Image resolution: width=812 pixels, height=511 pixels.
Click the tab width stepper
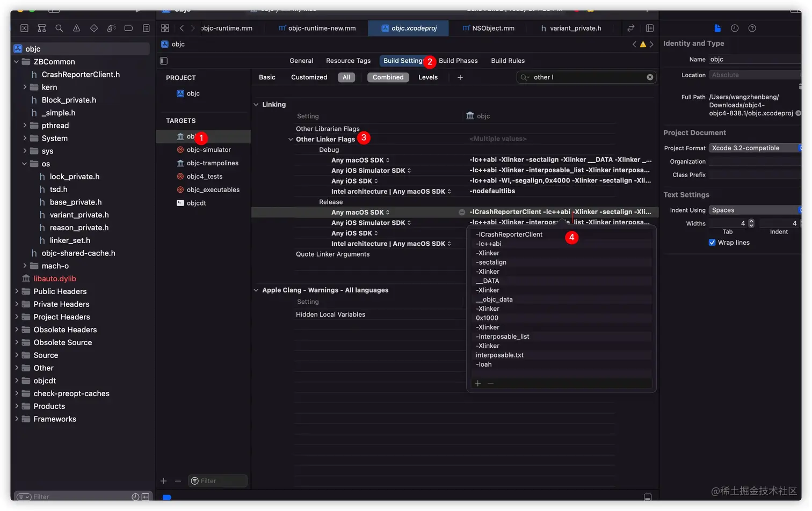tap(751, 223)
